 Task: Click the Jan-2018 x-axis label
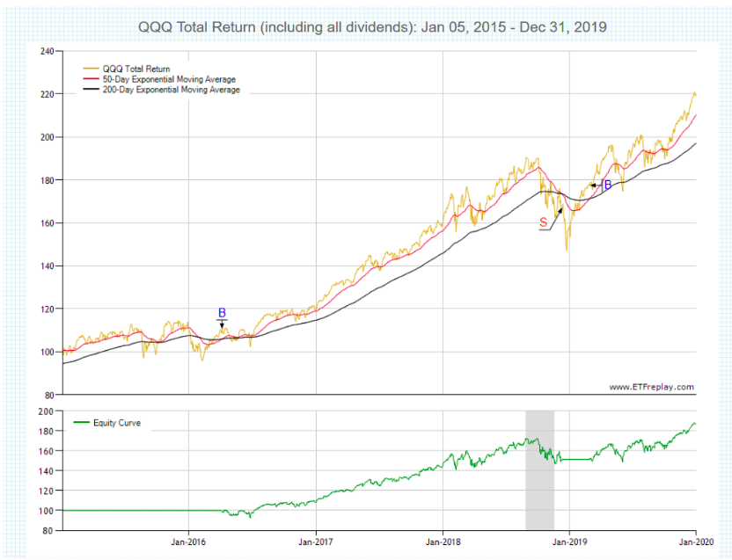(443, 543)
